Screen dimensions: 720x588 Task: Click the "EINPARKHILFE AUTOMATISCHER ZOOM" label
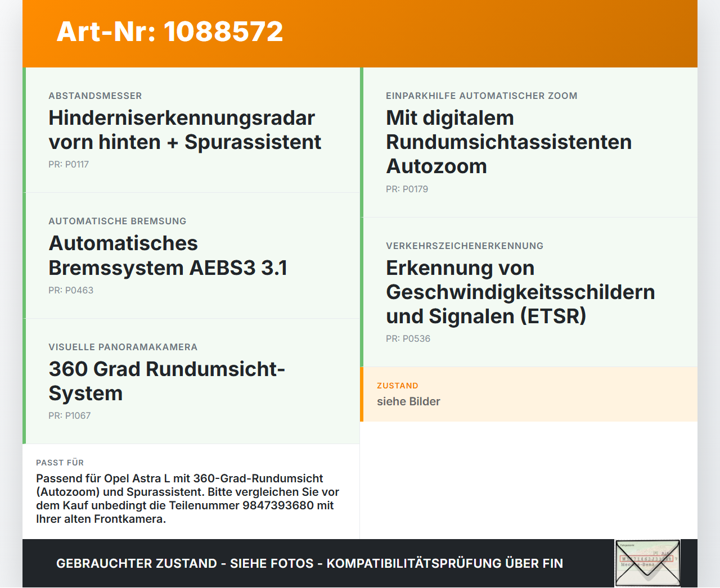pyautogui.click(x=481, y=96)
